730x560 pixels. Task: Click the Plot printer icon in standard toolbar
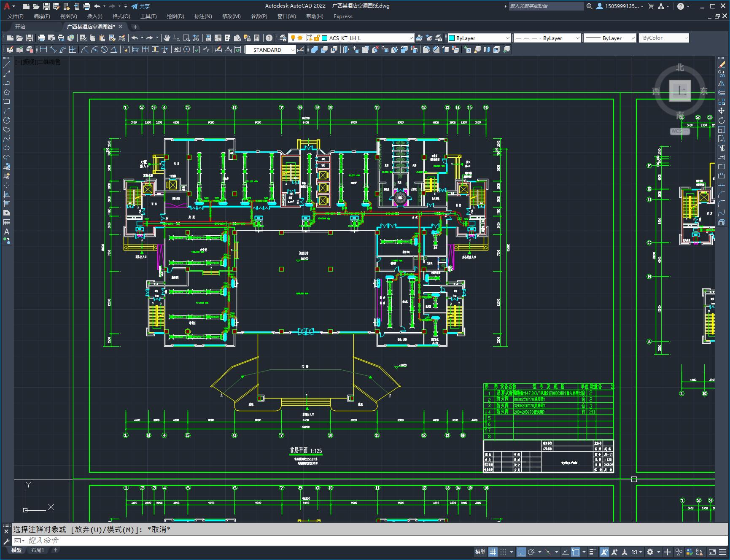42,38
